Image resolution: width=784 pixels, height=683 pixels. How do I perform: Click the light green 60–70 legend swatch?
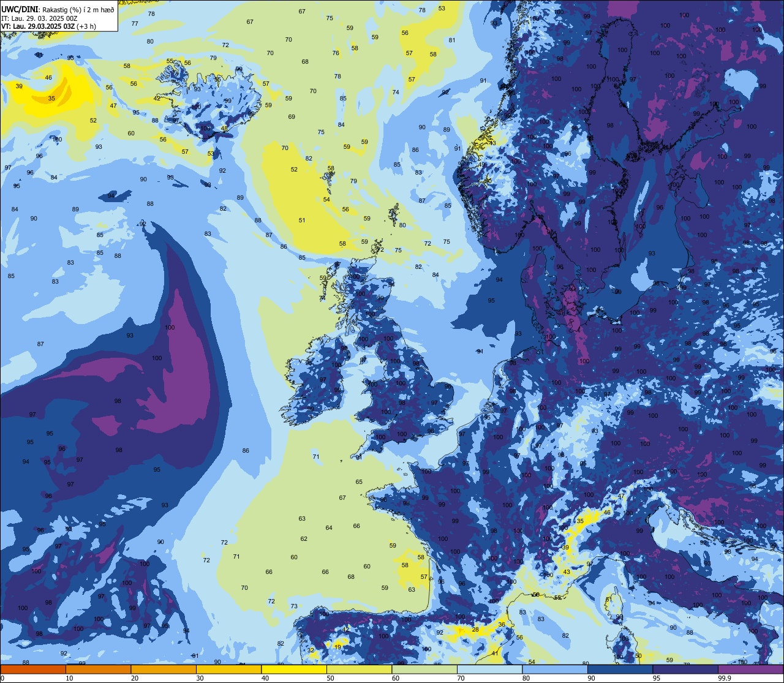click(424, 669)
